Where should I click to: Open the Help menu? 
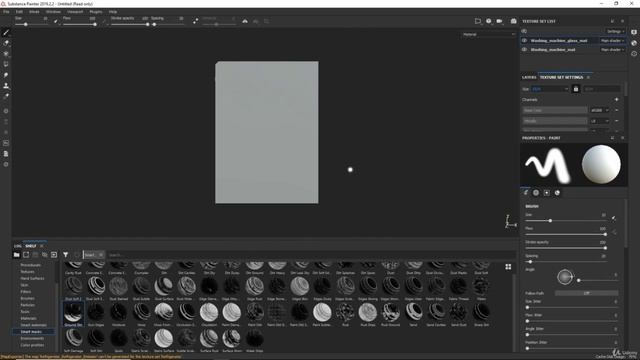[113, 12]
